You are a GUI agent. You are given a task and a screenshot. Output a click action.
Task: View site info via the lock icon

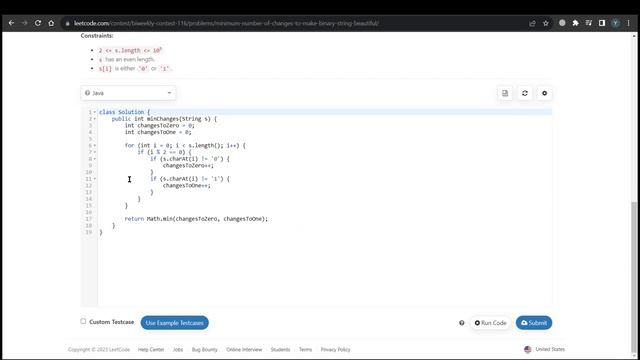point(67,24)
